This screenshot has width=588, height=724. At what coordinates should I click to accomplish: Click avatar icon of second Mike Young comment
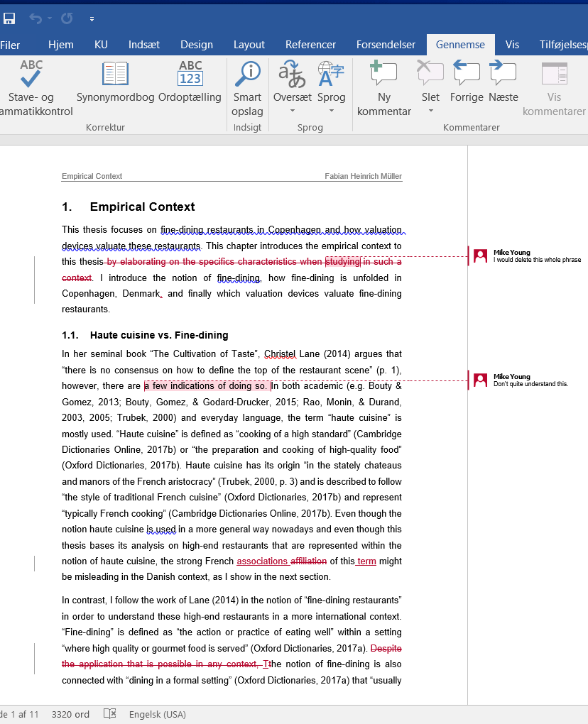[480, 380]
